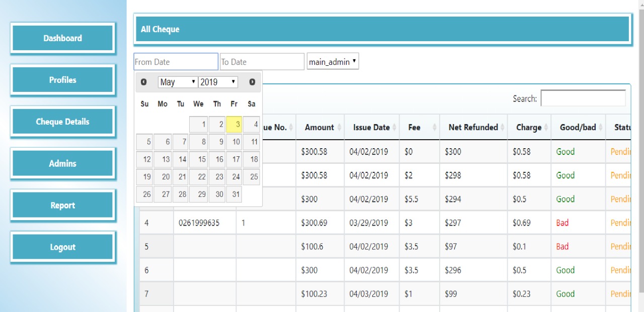644x312 pixels.
Task: Focus the To Date field
Action: click(x=262, y=62)
